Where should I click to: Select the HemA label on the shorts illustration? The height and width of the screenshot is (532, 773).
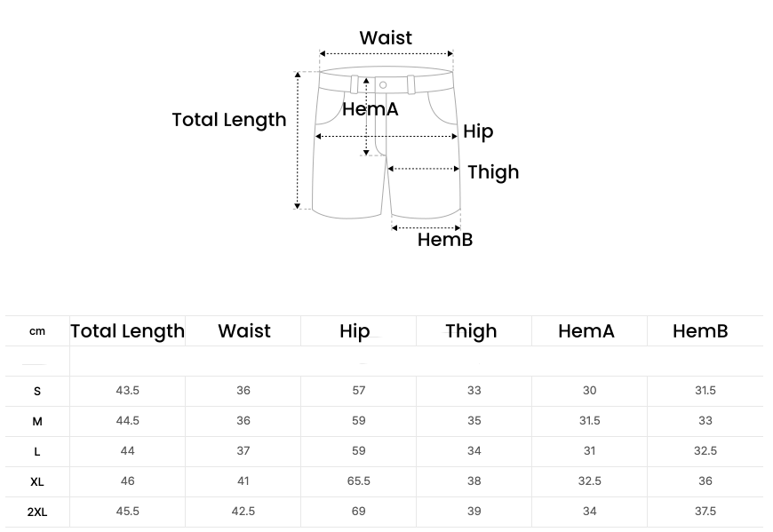tap(371, 109)
